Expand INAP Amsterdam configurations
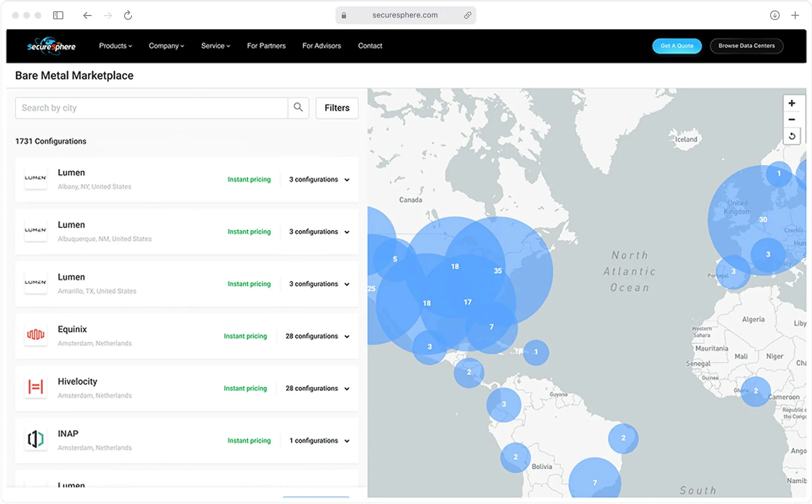 point(346,441)
